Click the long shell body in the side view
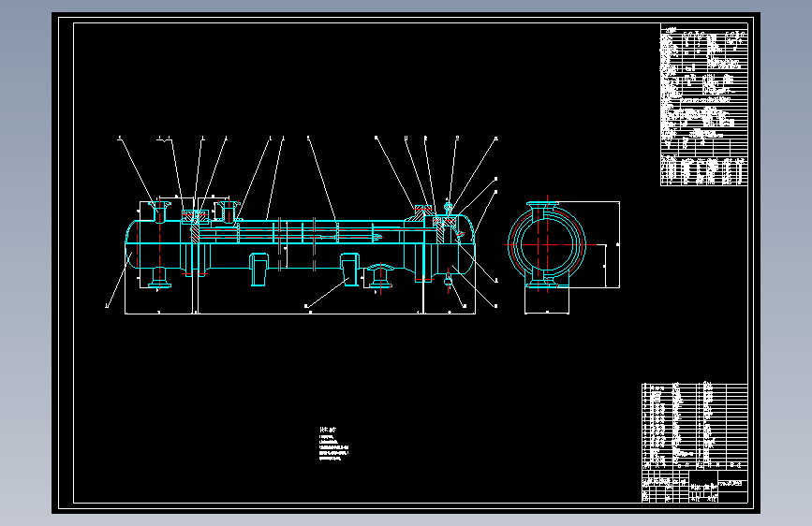Viewport: 812px width, 526px height. click(x=307, y=244)
